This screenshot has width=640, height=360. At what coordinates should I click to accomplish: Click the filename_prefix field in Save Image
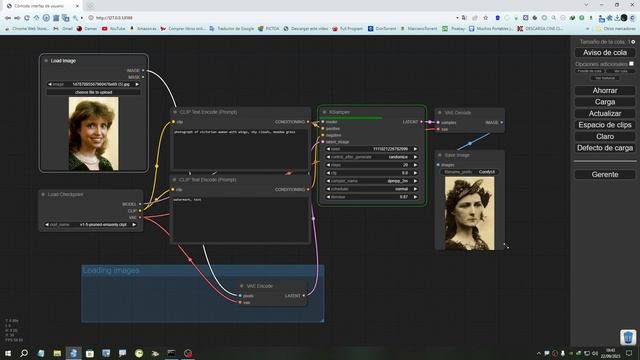[470, 172]
